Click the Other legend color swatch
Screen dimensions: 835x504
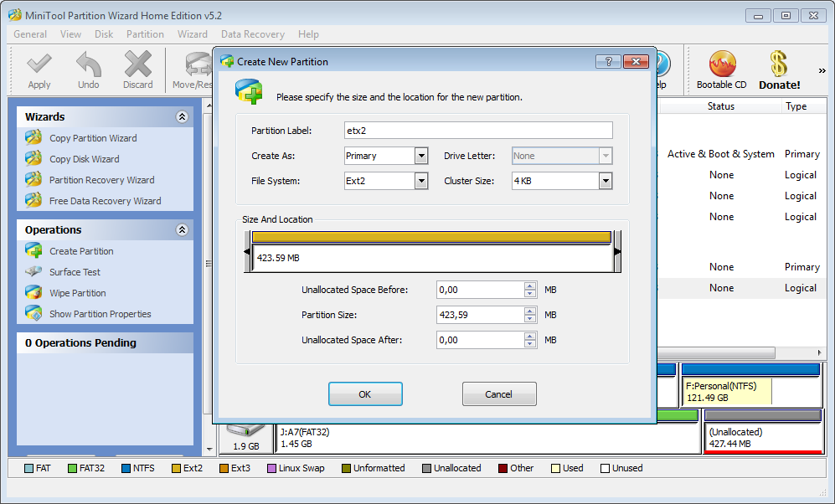click(503, 468)
